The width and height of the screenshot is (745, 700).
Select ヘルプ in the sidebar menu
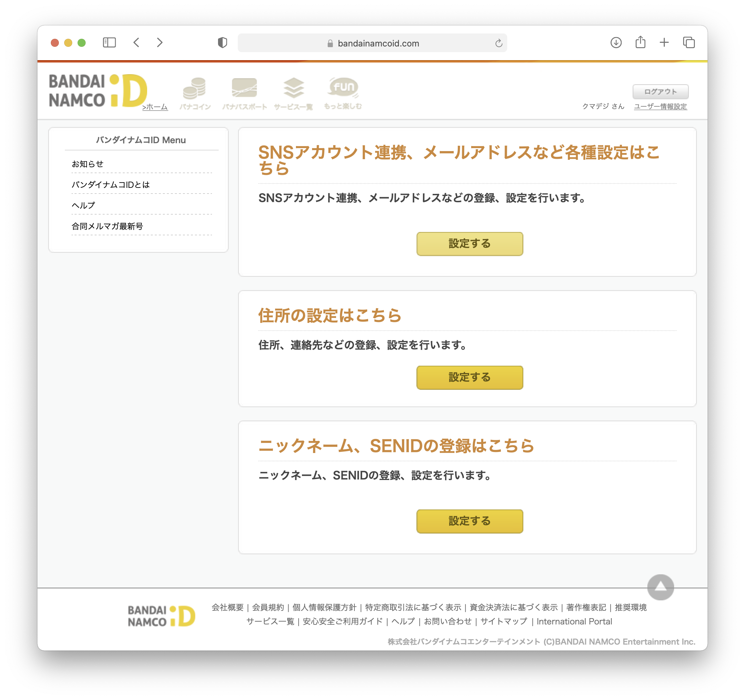click(x=83, y=205)
